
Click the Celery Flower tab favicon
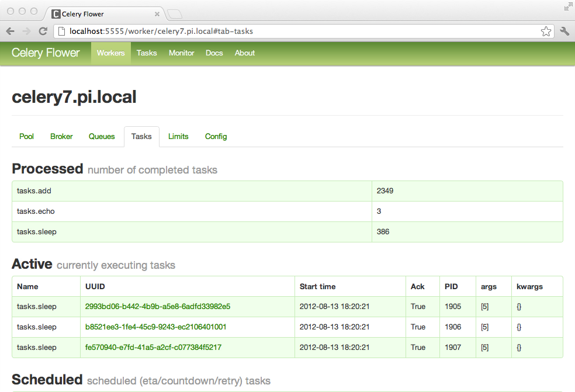(x=56, y=14)
